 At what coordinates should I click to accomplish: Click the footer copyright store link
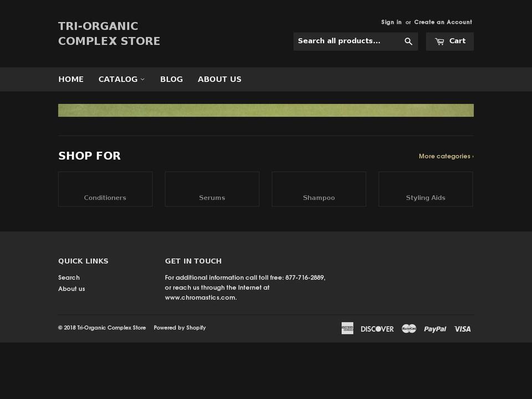[111, 328]
